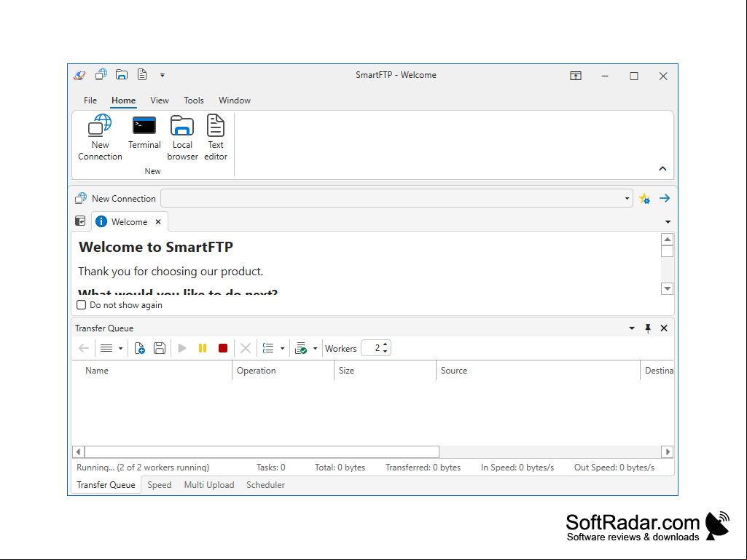Click the remove item X icon

pyautogui.click(x=246, y=348)
